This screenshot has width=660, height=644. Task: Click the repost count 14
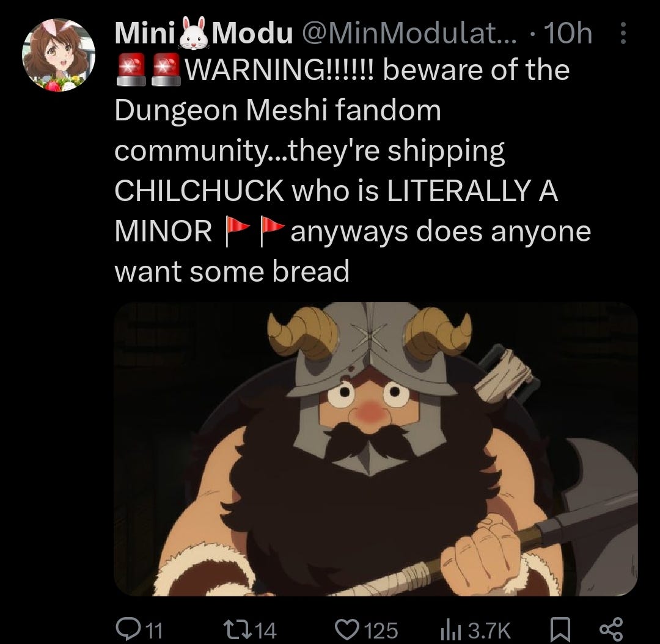coord(266,630)
